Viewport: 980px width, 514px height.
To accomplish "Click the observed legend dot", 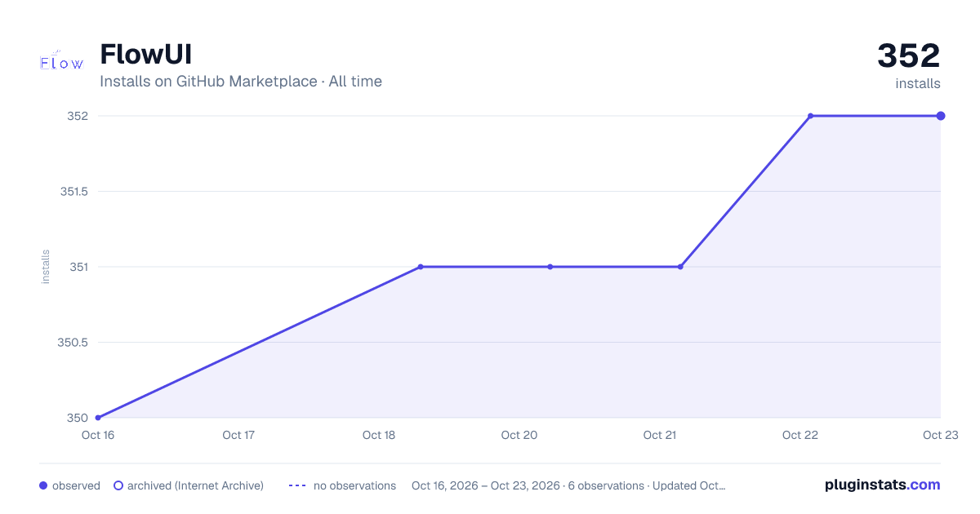I will tap(43, 485).
